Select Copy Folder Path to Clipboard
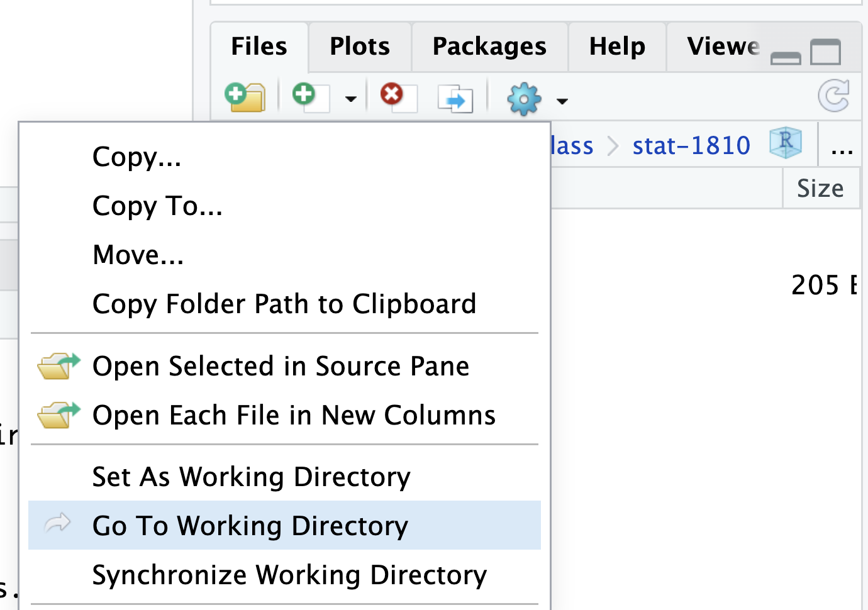 tap(284, 304)
